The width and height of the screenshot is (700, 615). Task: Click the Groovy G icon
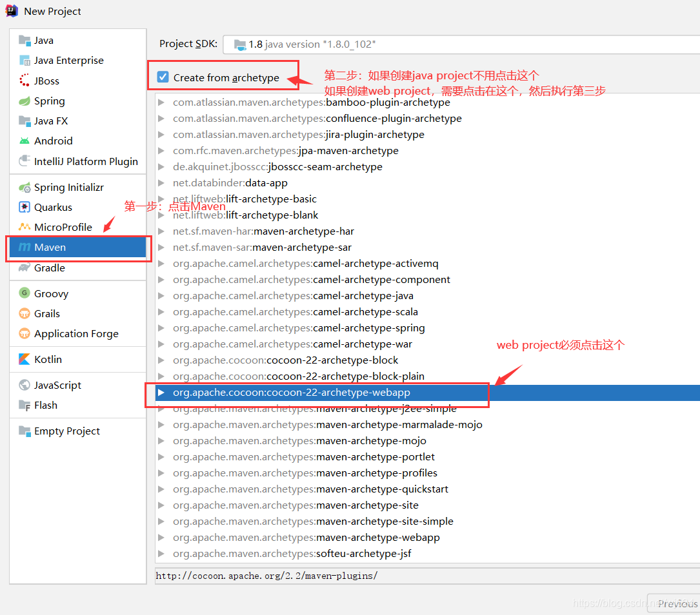(x=25, y=293)
